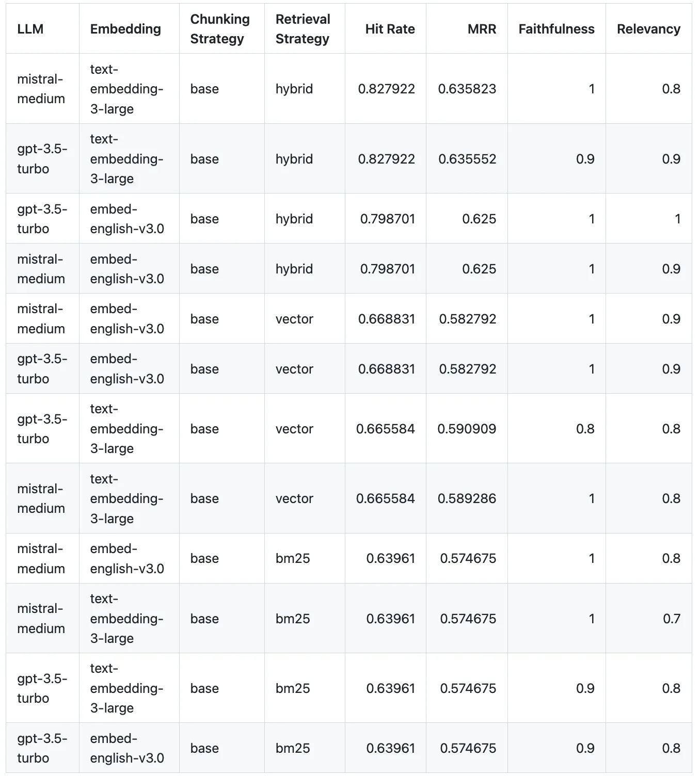Click the first row's mistral-medium cell
Viewport: 700px width, 776px height.
click(x=41, y=89)
